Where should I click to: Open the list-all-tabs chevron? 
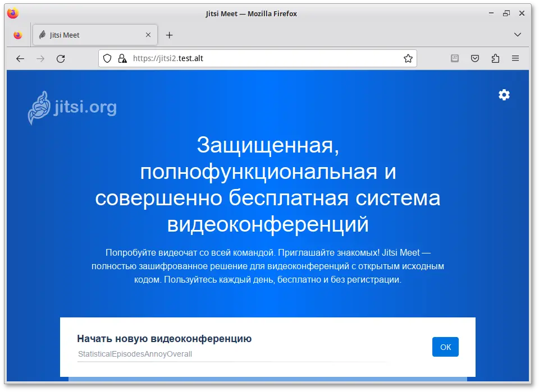(518, 34)
